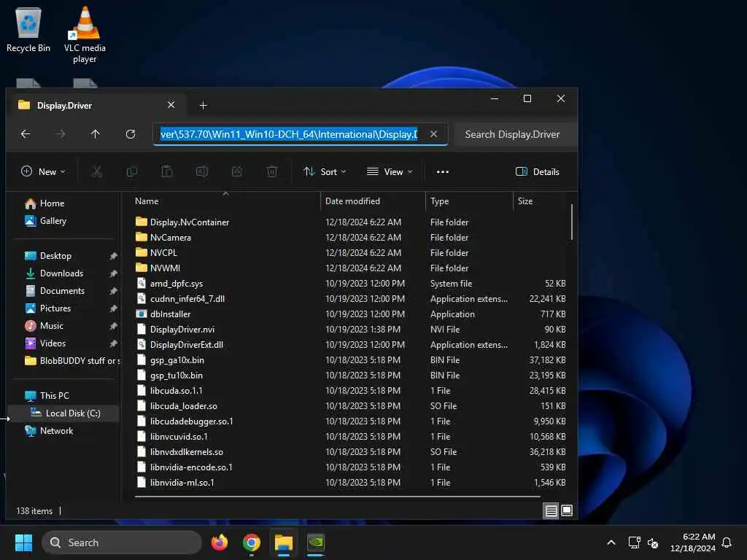Viewport: 747px width, 560px height.
Task: Click the Rename icon in toolbar
Action: (202, 172)
